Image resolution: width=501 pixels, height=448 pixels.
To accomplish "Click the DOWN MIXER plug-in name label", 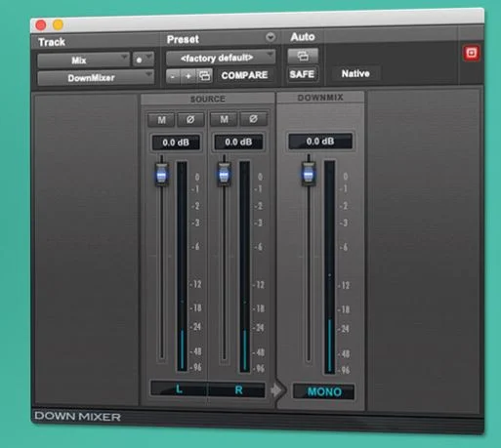I will (77, 416).
